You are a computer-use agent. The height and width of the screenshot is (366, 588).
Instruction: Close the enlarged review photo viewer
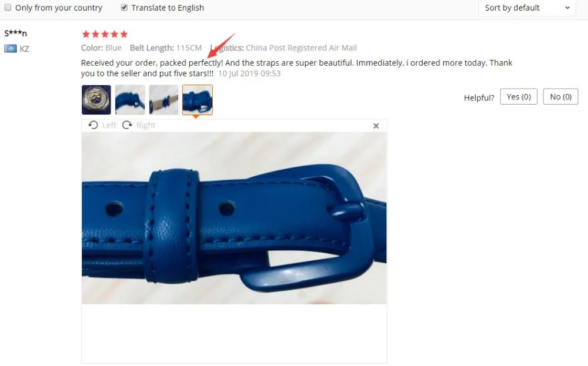click(376, 126)
